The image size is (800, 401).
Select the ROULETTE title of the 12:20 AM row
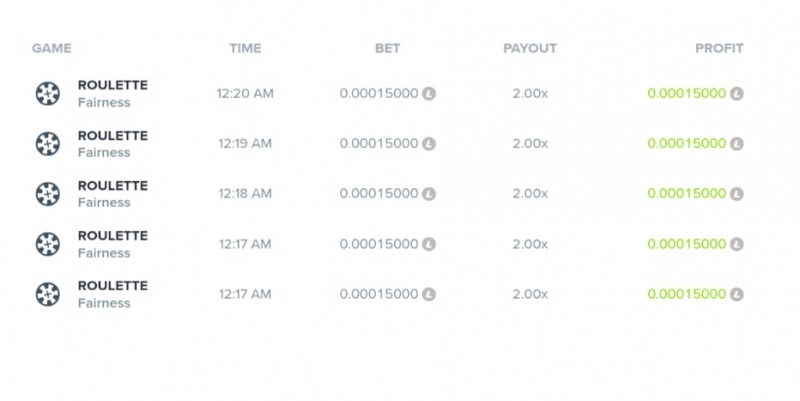point(113,85)
